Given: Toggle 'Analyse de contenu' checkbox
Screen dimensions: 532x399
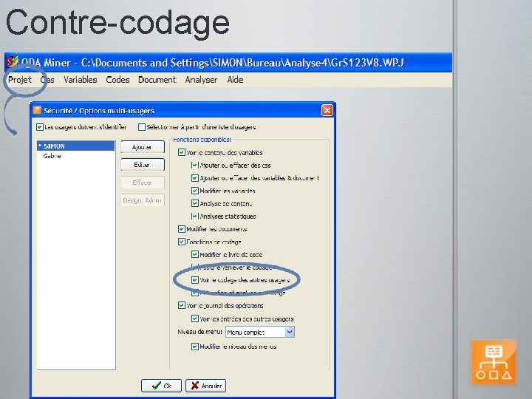Looking at the screenshot, I should [x=195, y=204].
